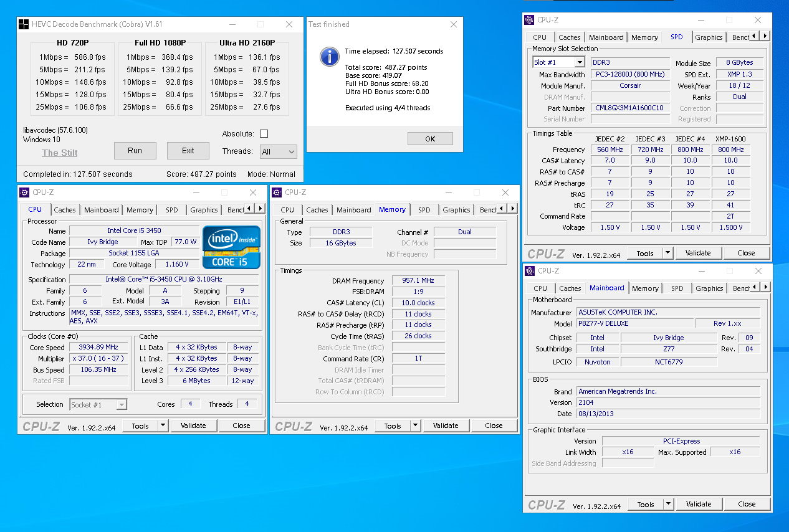Open Graphics tab in the SPD window

click(709, 37)
